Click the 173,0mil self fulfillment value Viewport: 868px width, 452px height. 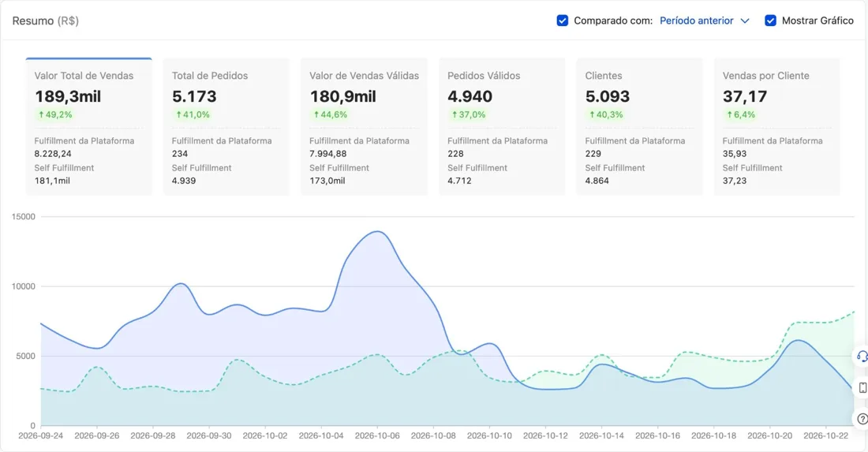327,181
